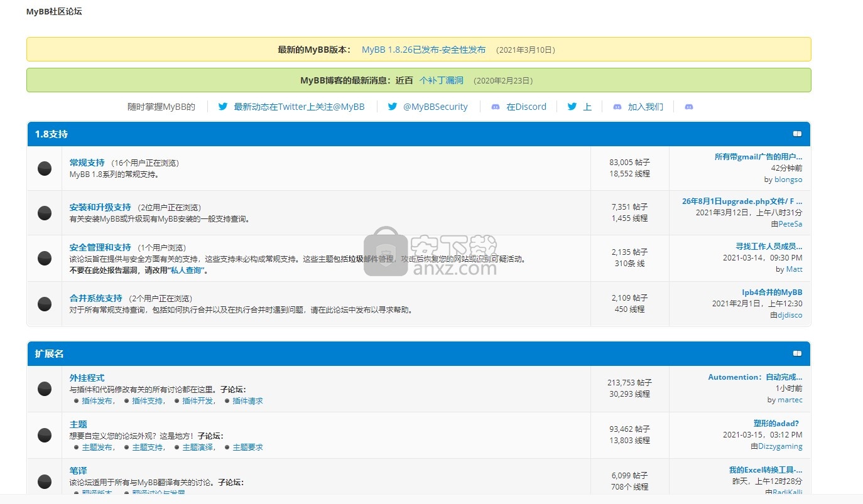Click the forum status icon for 主题 forum

click(x=45, y=435)
